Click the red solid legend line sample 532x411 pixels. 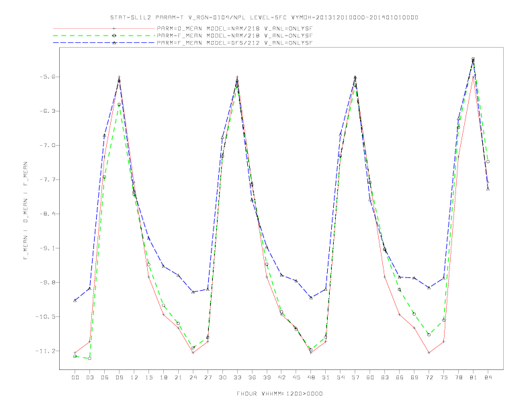(104, 28)
